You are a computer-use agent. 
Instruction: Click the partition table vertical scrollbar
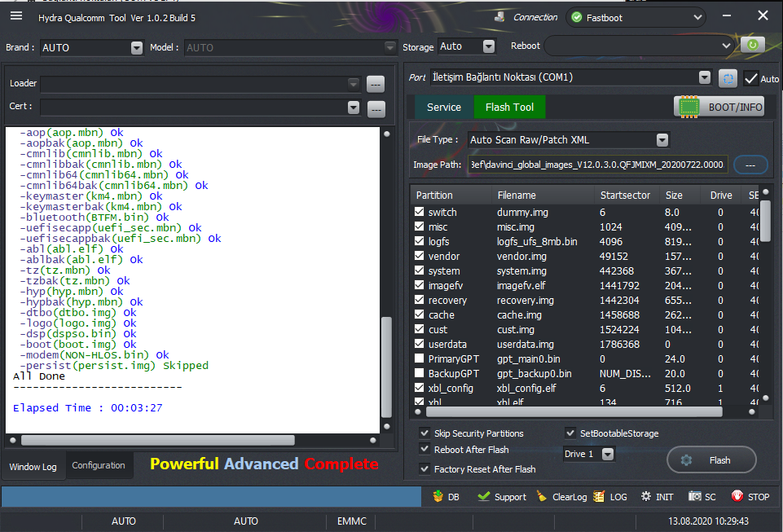765,220
